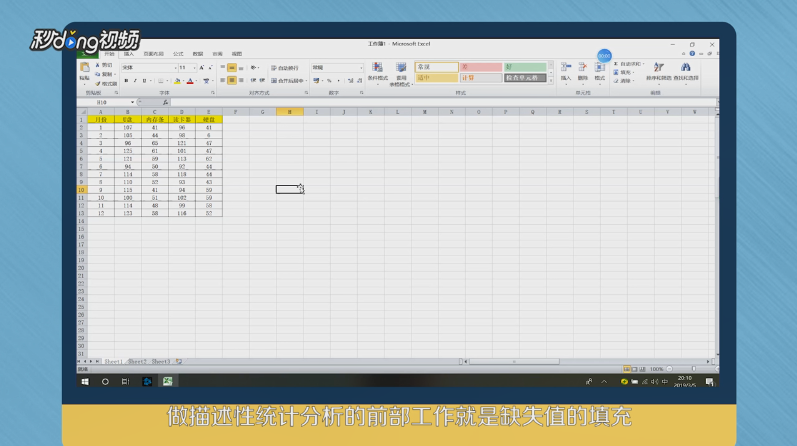Apply red font color A button
This screenshot has height=446, width=797.
[190, 81]
